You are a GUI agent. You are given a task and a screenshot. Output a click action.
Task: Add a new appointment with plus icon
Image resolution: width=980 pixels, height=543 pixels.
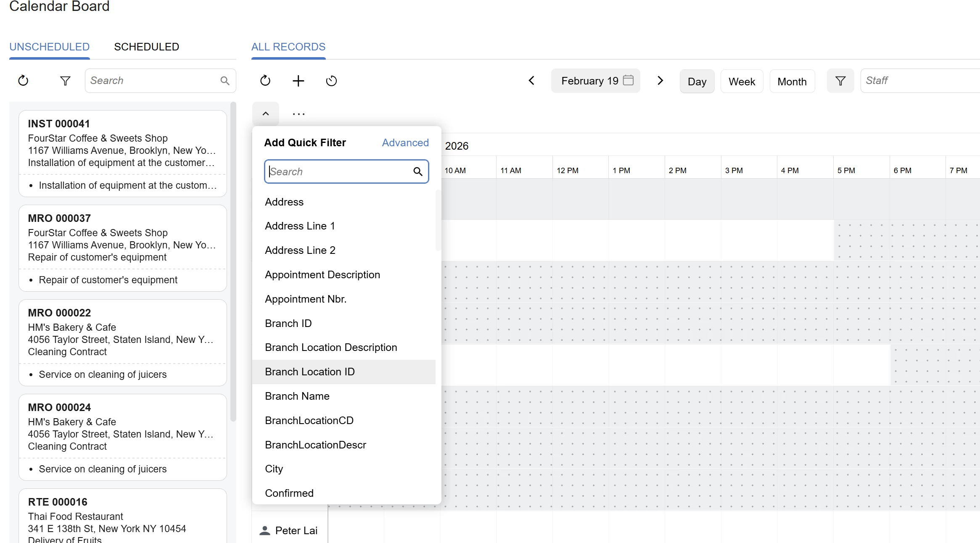coord(298,81)
